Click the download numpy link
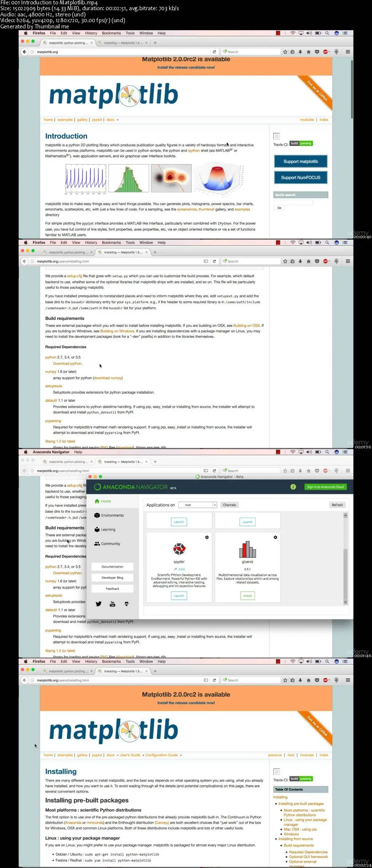Image resolution: width=372 pixels, height=868 pixels. (x=108, y=378)
